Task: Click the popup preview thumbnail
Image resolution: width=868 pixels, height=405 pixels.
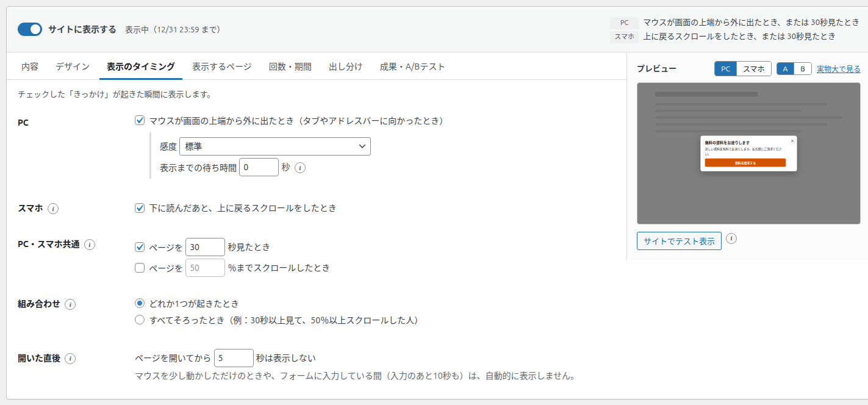Action: [x=748, y=154]
